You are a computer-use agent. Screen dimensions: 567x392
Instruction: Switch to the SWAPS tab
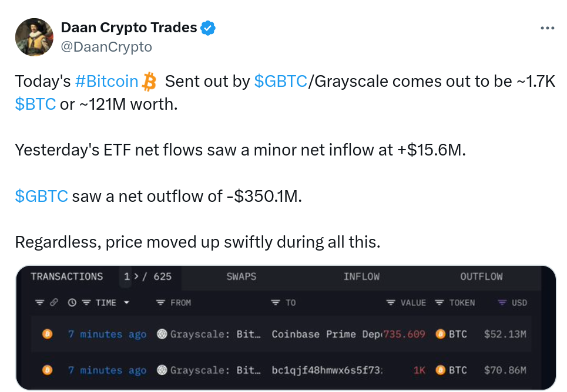tap(241, 277)
